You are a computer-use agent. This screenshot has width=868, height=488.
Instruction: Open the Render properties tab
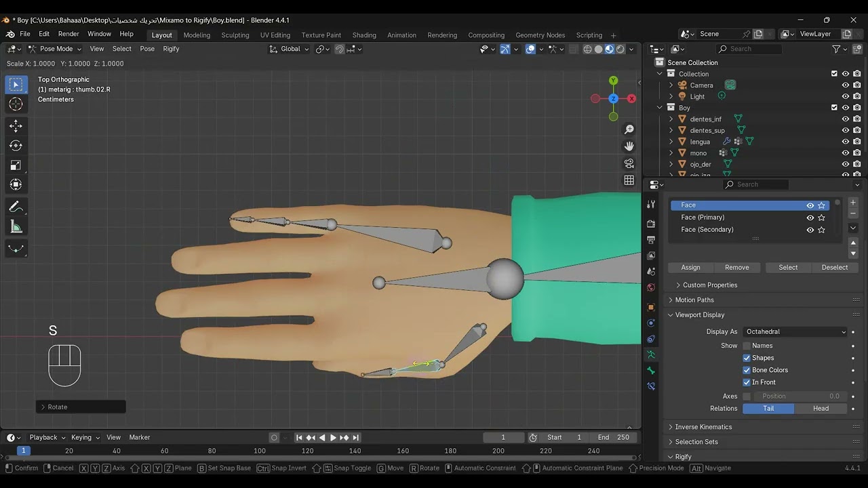click(x=651, y=224)
